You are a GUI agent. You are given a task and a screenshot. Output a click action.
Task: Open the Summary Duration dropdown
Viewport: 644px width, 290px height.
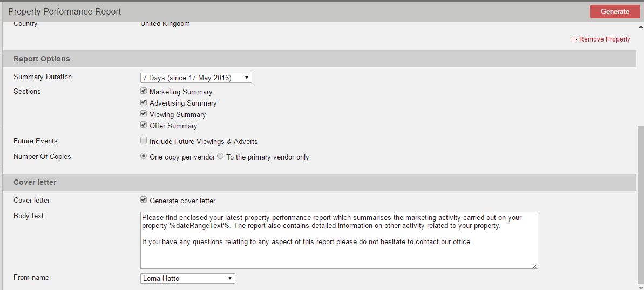click(196, 78)
